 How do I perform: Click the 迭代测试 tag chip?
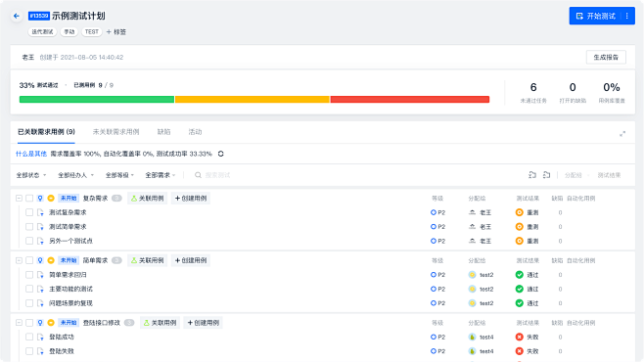pos(42,31)
